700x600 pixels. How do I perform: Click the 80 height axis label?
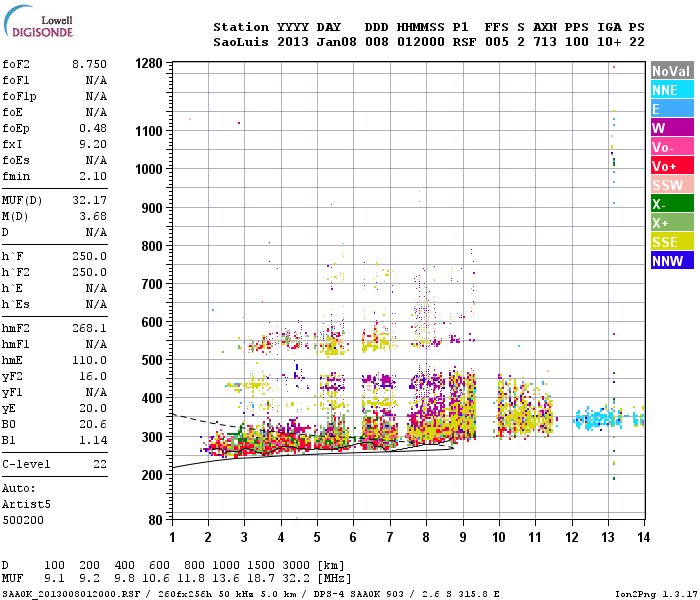click(155, 520)
